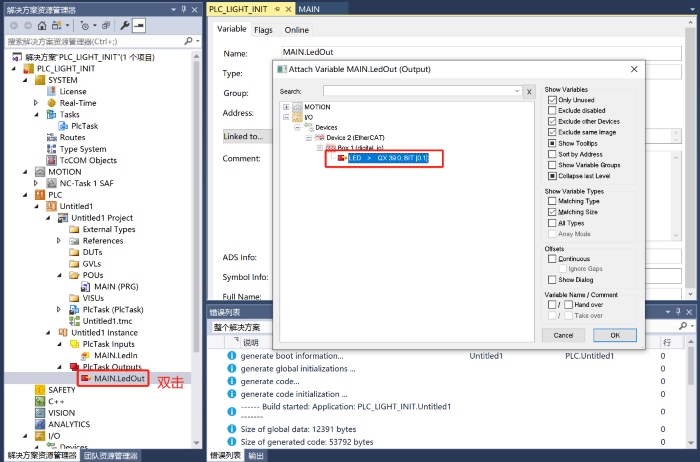Select the TcCOM Objects node
Image resolution: width=700 pixels, height=462 pixels.
(x=88, y=160)
